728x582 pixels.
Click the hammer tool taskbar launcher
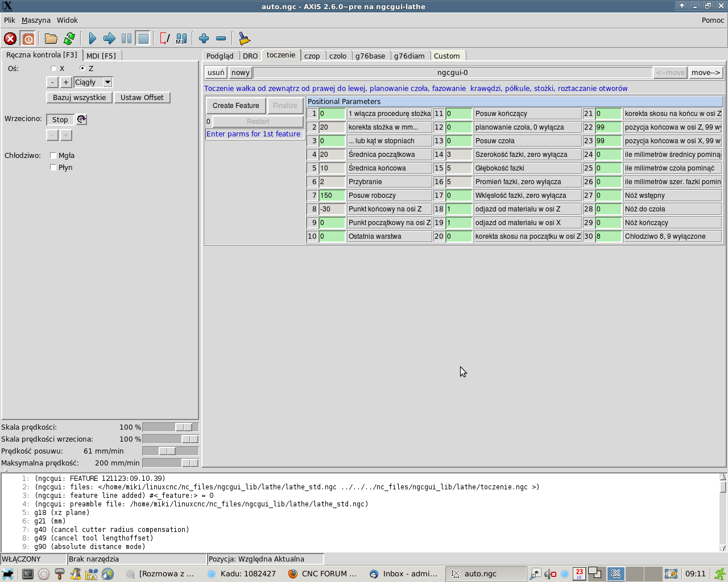[59, 574]
